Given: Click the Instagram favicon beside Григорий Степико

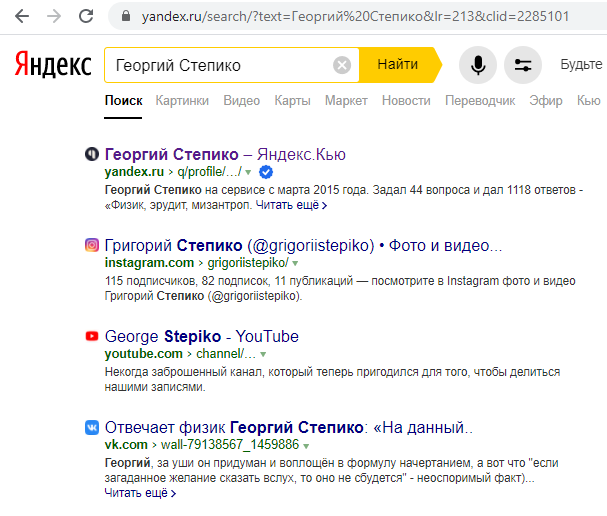Looking at the screenshot, I should coord(92,245).
